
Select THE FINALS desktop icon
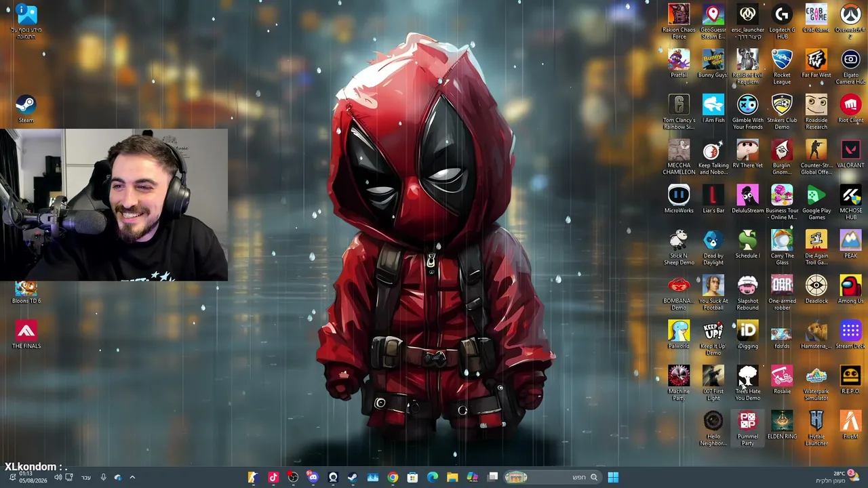point(26,335)
